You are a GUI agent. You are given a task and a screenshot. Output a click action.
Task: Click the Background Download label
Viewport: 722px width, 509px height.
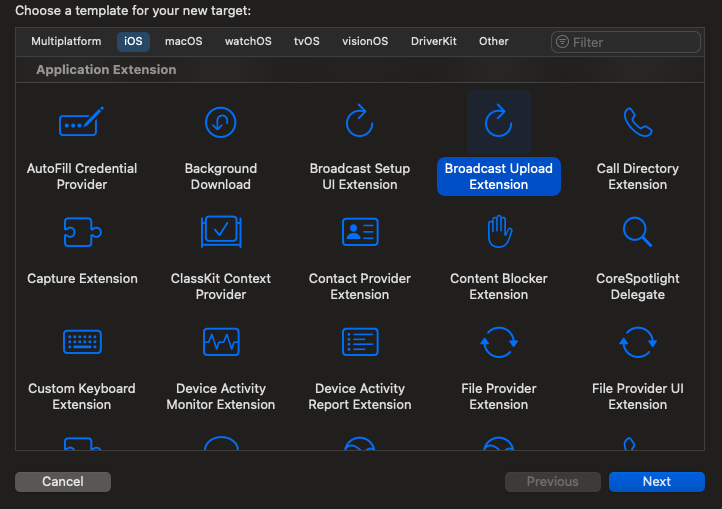(x=221, y=176)
